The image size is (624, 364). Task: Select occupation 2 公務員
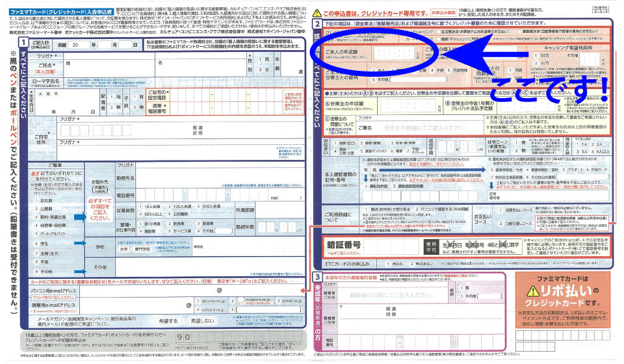tap(44, 209)
